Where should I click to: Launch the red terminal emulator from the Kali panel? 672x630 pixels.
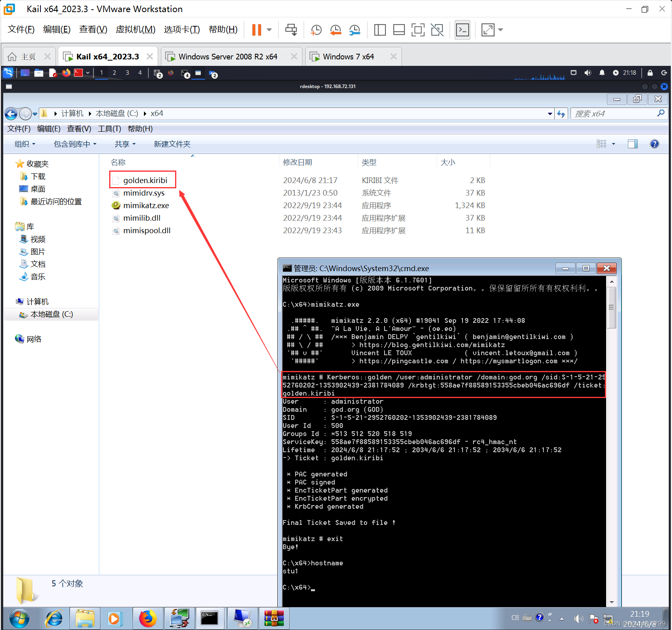coord(78,73)
